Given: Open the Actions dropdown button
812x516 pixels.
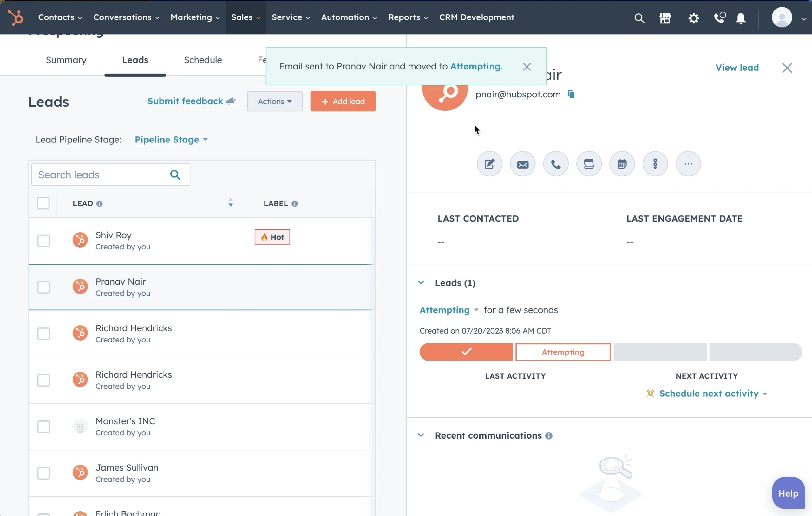Looking at the screenshot, I should click(x=274, y=101).
